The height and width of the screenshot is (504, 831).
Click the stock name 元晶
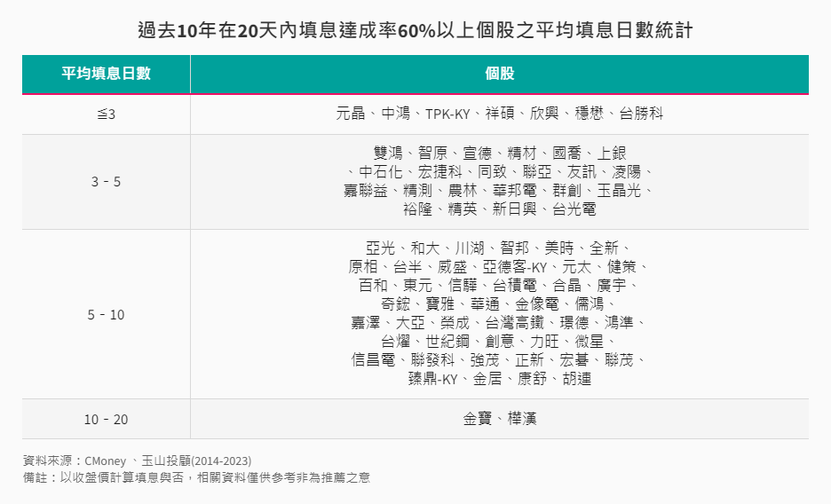351,114
